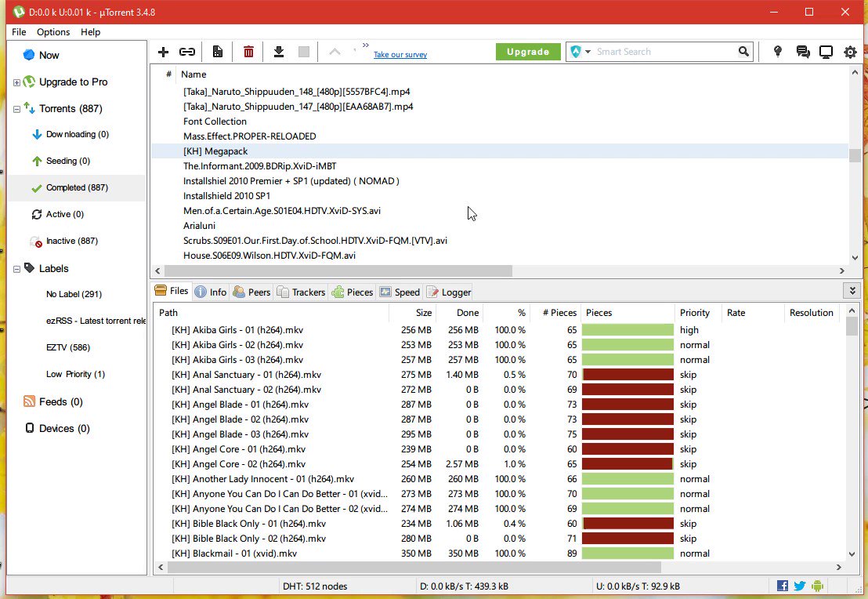868x599 pixels.
Task: Open the File menu
Action: [x=19, y=32]
